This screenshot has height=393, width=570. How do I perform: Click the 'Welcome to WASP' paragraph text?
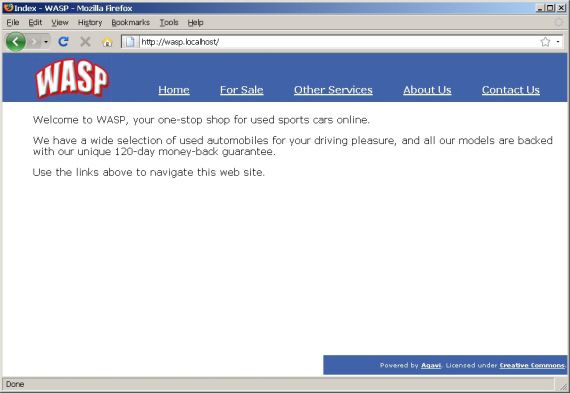tap(201, 120)
